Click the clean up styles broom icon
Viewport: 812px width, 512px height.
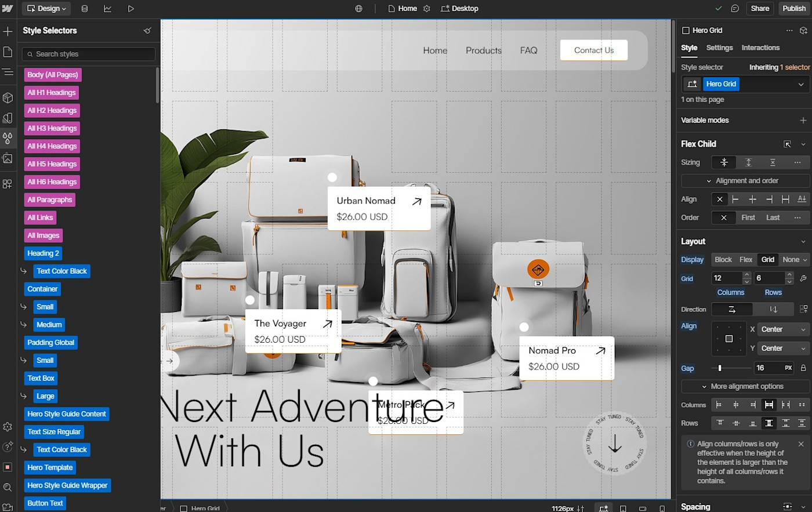tap(147, 31)
